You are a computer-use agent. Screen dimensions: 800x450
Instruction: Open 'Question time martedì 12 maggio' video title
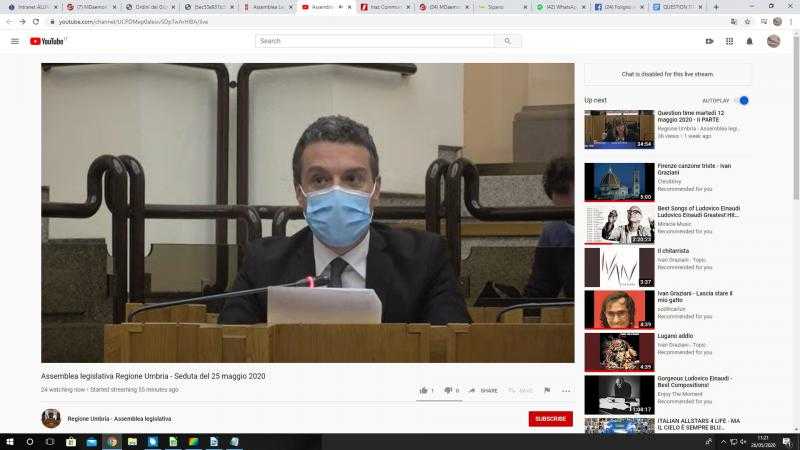pos(690,116)
